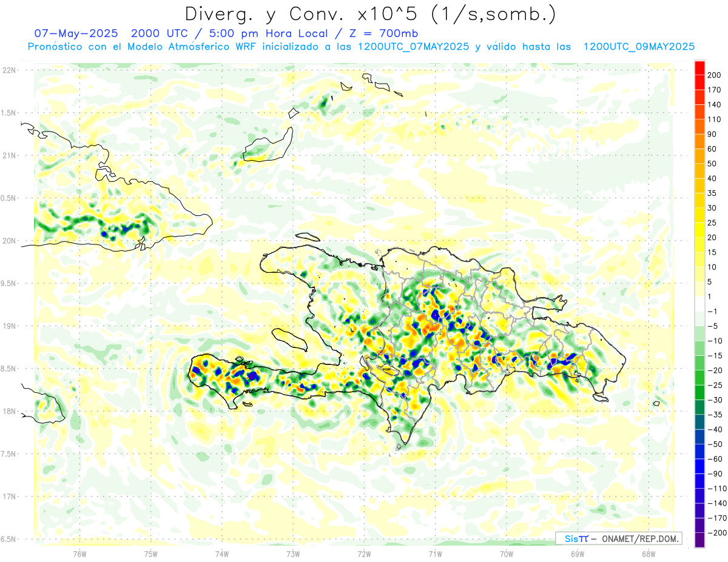Click the color bar value '-60'
The height and width of the screenshot is (562, 728).
pyautogui.click(x=715, y=459)
